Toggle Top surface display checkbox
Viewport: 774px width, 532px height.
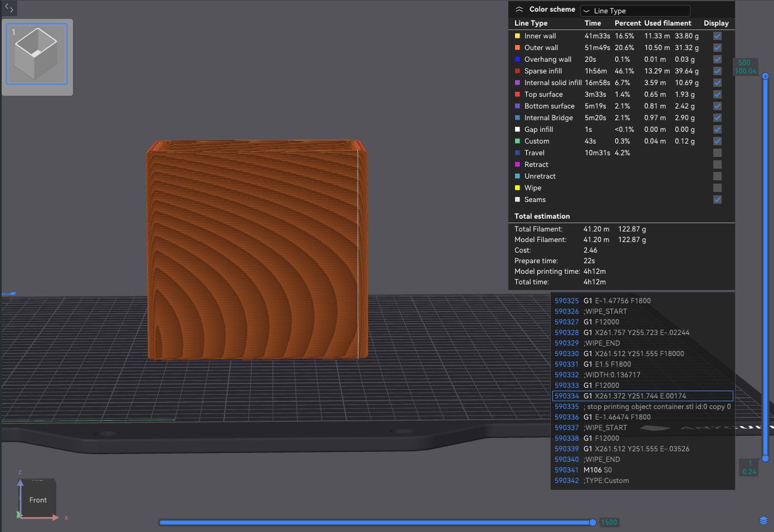pyautogui.click(x=717, y=94)
